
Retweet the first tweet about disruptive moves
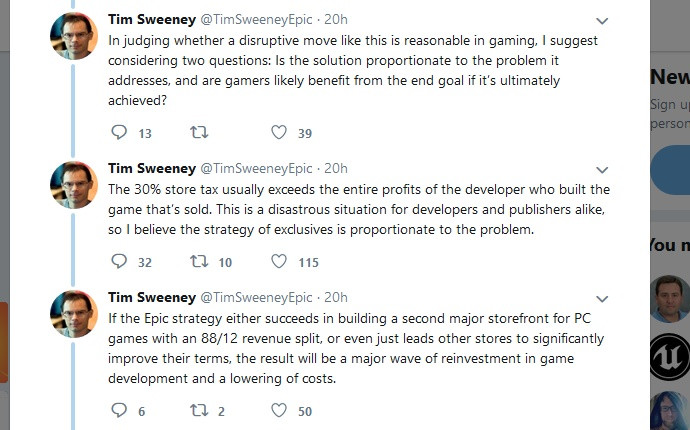click(x=198, y=132)
